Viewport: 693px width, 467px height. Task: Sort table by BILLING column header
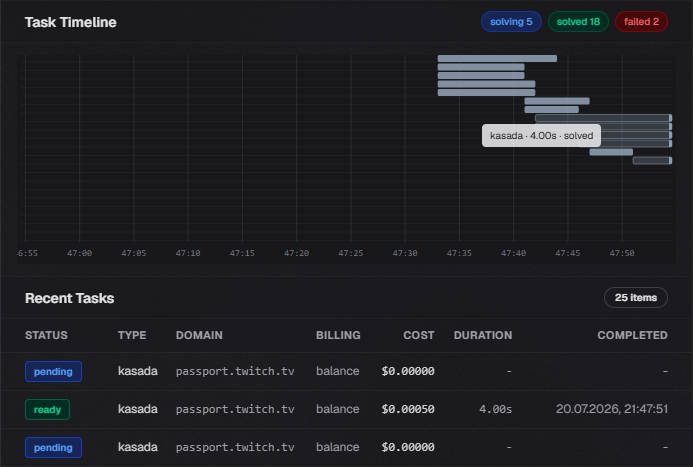pos(338,335)
